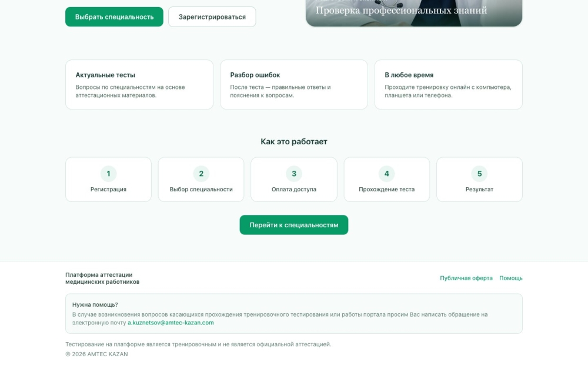Open the «Публичная оферта» link
Image resolution: width=588 pixels, height=368 pixels.
tap(466, 279)
